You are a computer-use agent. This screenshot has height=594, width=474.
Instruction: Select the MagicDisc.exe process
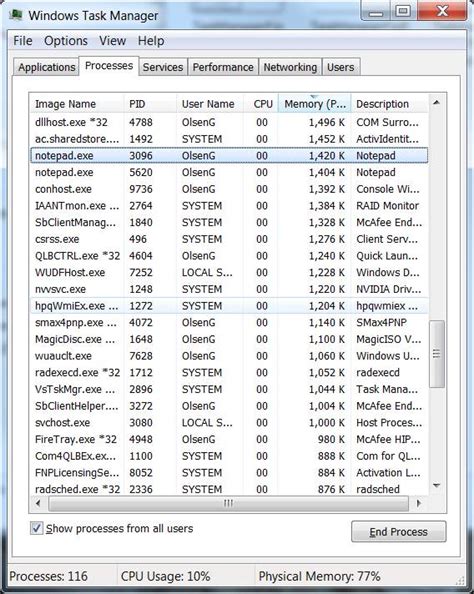tap(229, 339)
